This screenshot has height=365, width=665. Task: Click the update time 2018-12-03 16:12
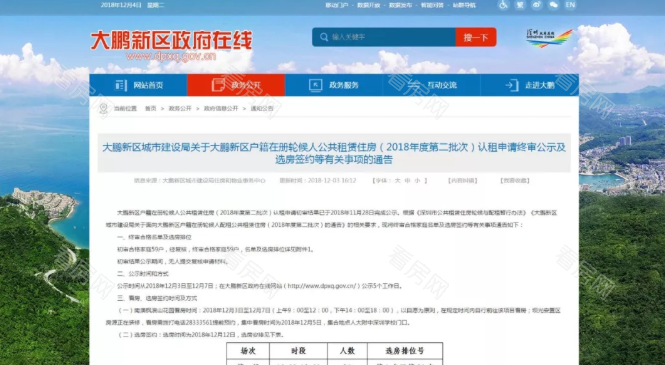[x=318, y=181]
